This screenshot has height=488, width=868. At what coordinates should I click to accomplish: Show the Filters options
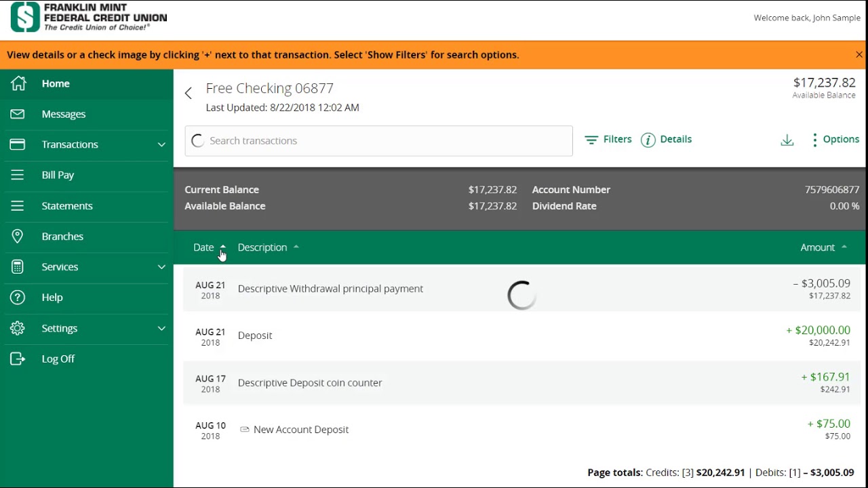click(x=618, y=139)
